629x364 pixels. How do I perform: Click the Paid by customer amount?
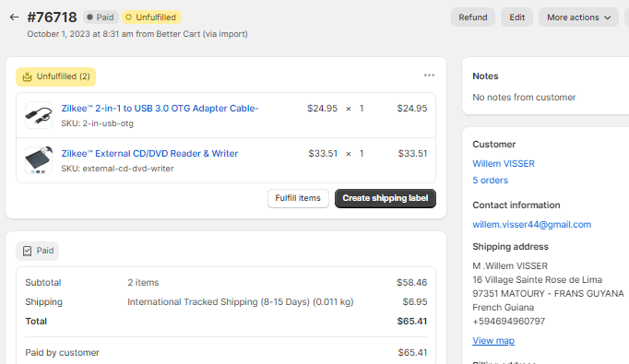(412, 353)
